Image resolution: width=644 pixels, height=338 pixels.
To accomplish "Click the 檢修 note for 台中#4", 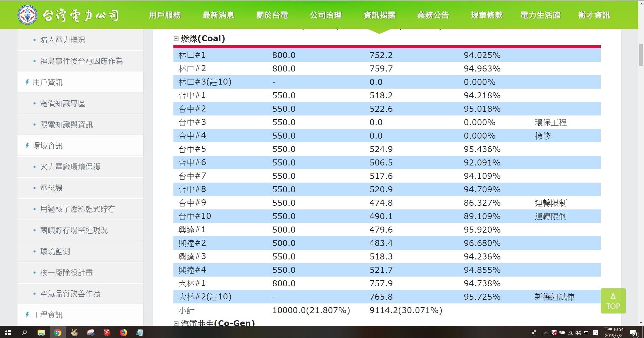I will (543, 136).
